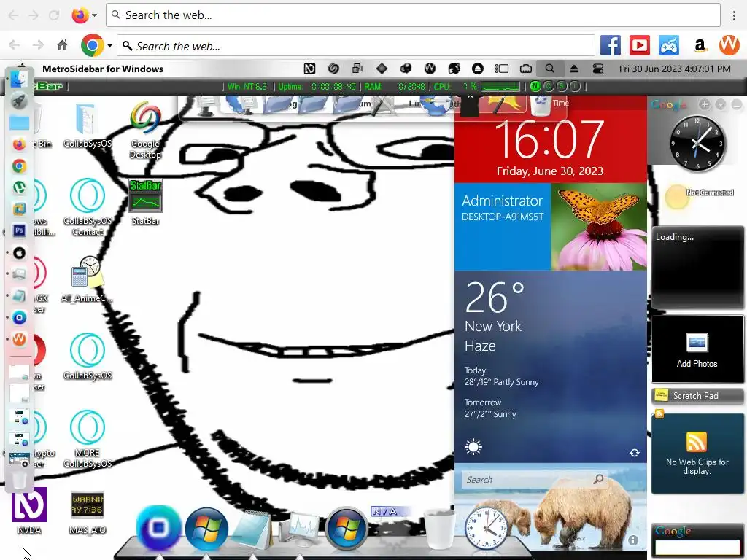Viewport: 747px width, 560px height.
Task: Toggle the green N indicator in StatBar
Action: click(535, 86)
